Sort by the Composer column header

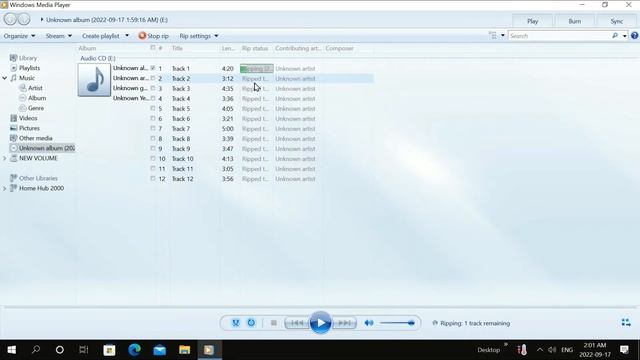(340, 48)
